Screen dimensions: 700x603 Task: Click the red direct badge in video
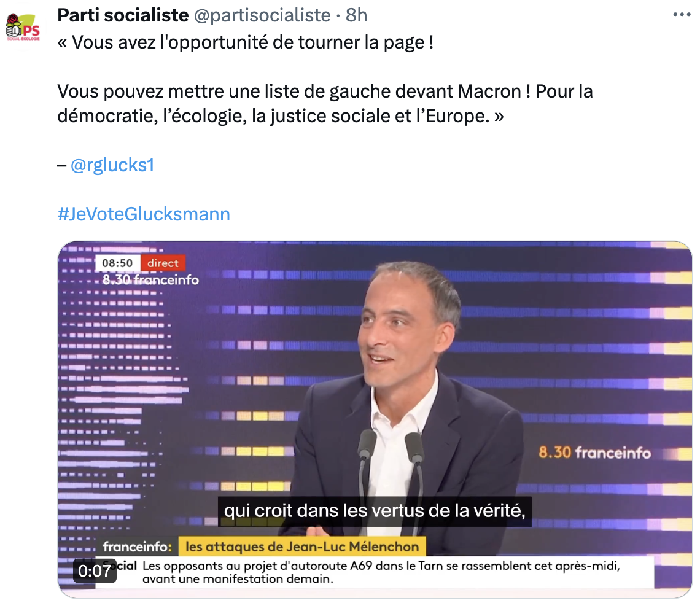pos(163,263)
